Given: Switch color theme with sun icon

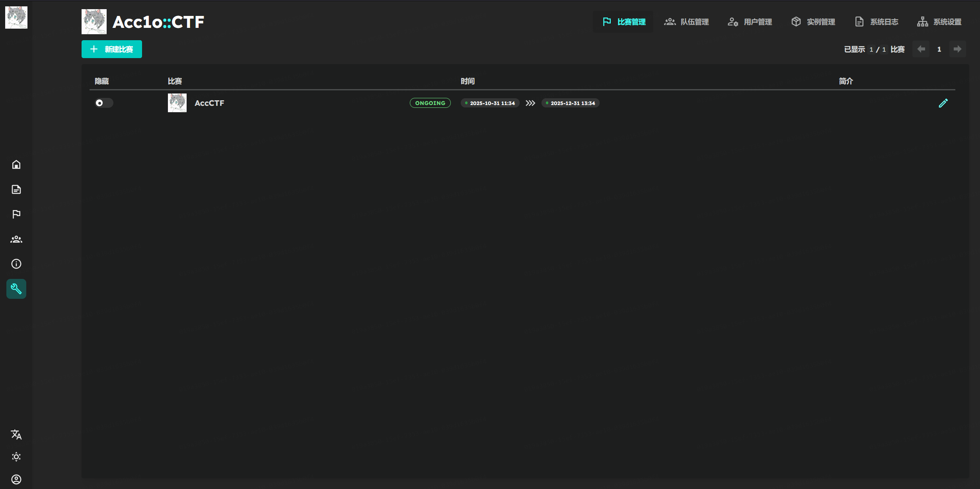Looking at the screenshot, I should click(x=16, y=457).
